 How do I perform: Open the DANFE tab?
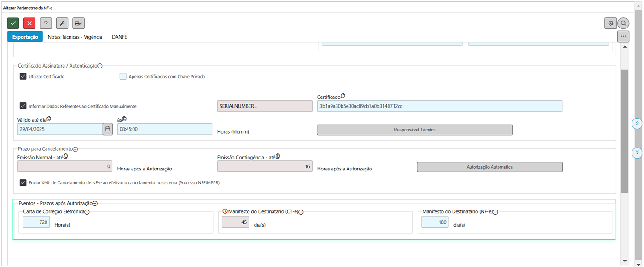pos(119,37)
